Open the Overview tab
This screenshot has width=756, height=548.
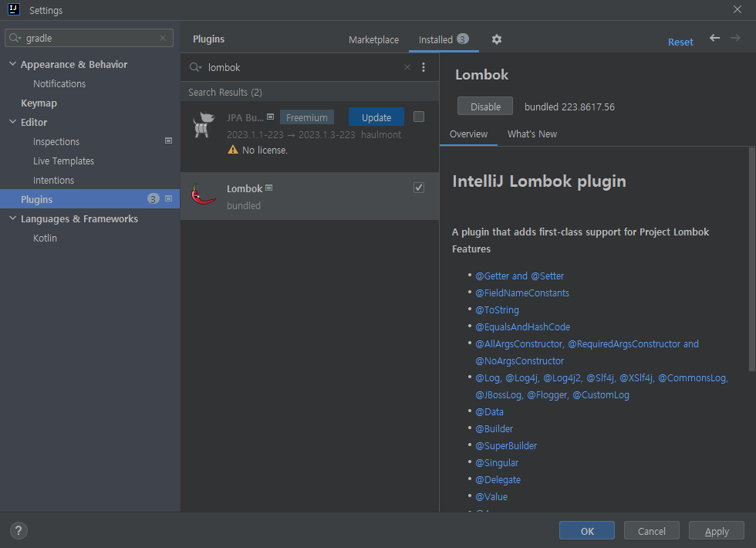469,134
